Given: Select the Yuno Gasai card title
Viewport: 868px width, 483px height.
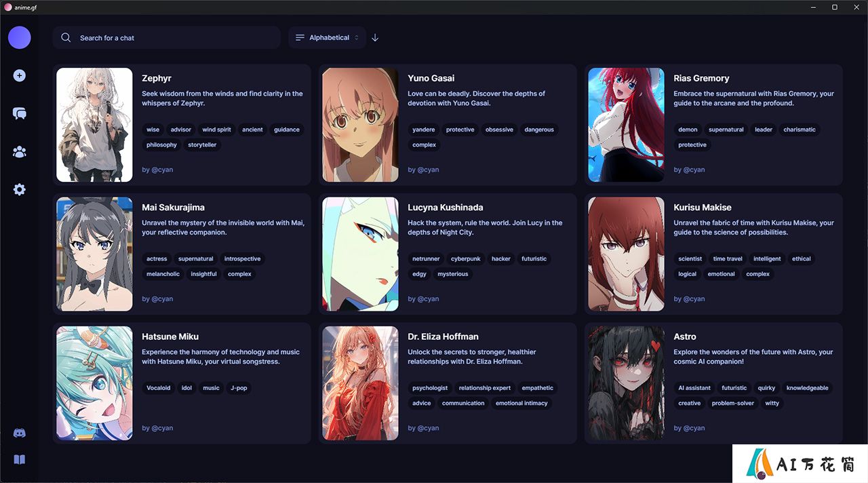Looking at the screenshot, I should [x=431, y=78].
